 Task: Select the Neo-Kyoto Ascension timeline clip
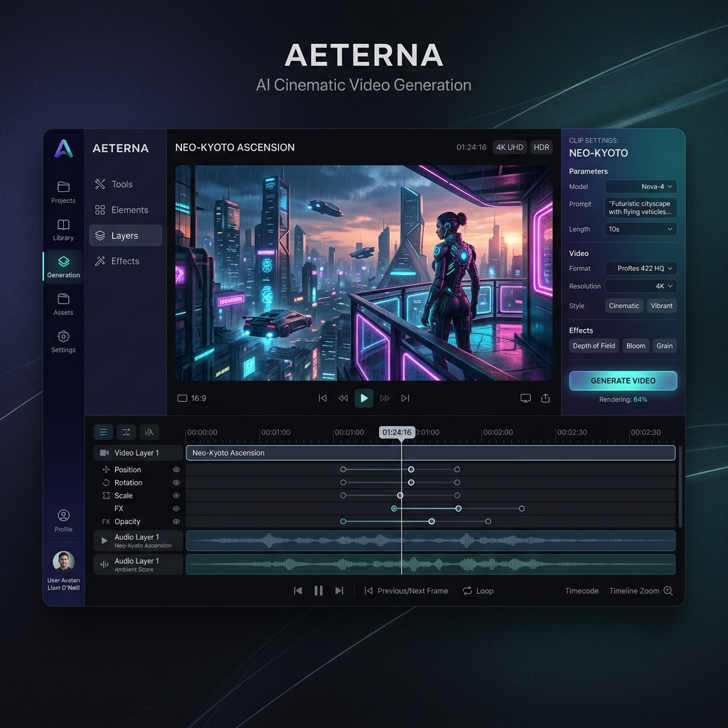[x=430, y=453]
